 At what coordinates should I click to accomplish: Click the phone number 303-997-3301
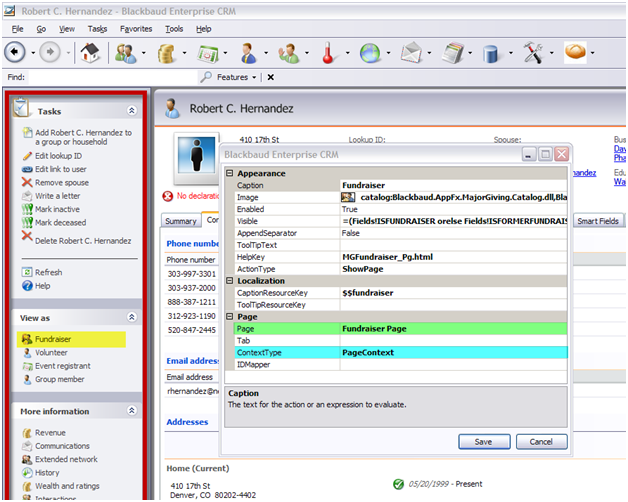coord(191,274)
